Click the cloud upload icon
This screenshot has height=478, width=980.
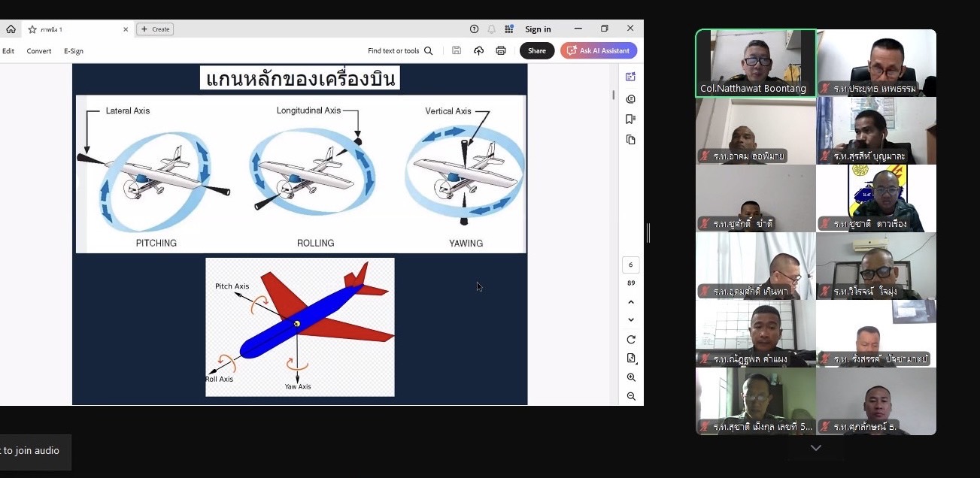coord(478,50)
